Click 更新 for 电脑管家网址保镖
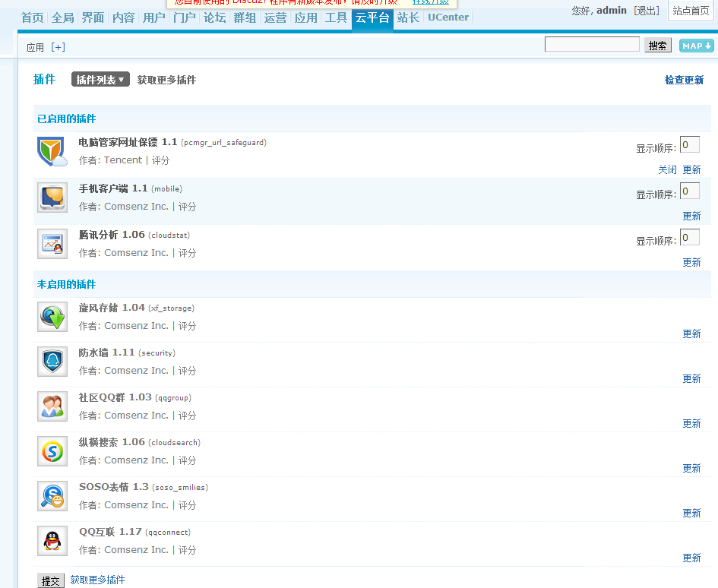The height and width of the screenshot is (588, 718). pyautogui.click(x=691, y=169)
